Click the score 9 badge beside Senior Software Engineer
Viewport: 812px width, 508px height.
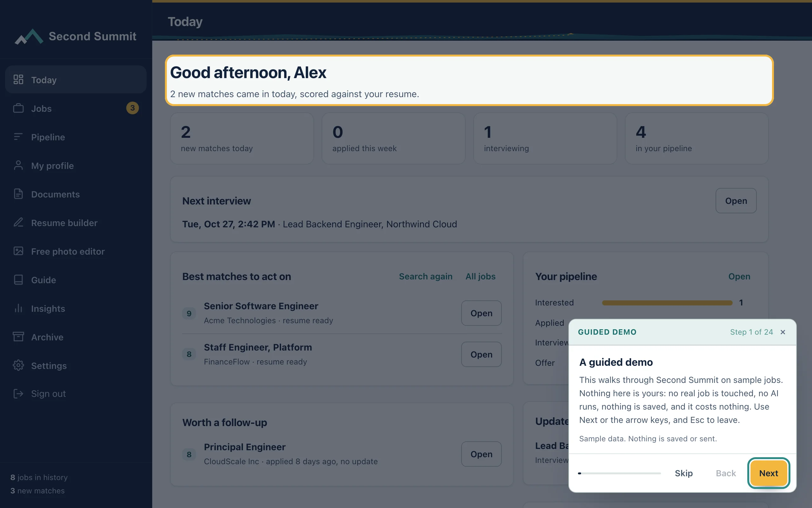click(189, 313)
